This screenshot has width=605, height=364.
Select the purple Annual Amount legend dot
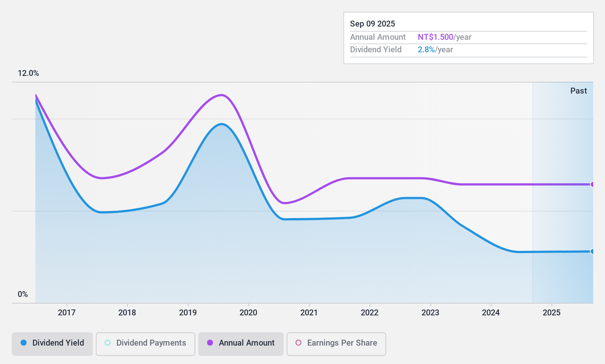point(209,343)
